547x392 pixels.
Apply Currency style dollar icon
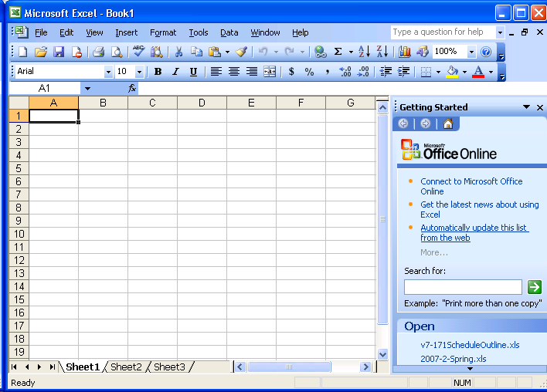point(291,72)
